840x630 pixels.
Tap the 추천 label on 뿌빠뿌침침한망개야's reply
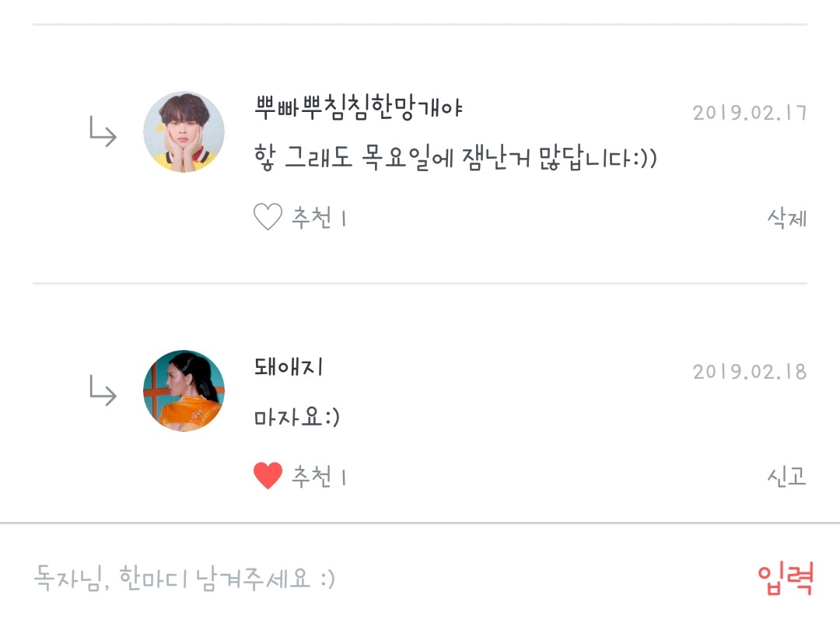(312, 219)
